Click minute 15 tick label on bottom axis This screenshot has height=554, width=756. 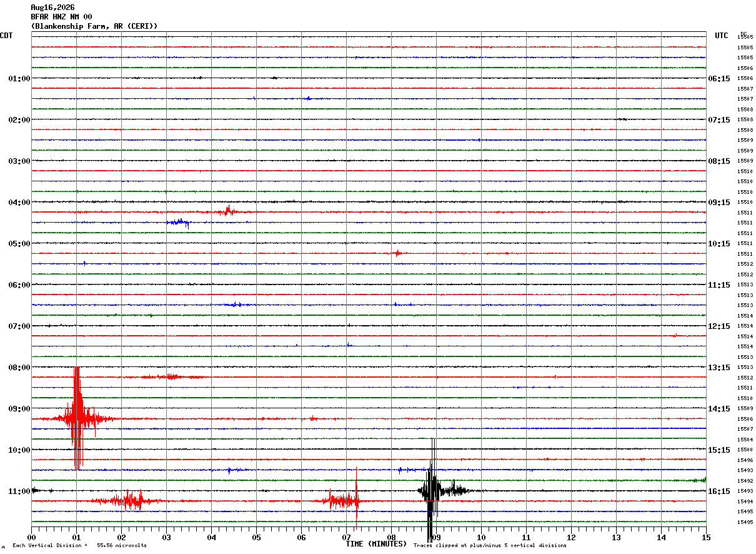click(x=706, y=537)
